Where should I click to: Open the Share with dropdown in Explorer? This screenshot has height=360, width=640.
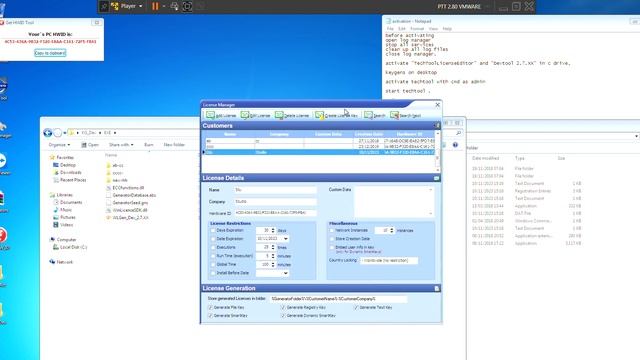tap(121, 144)
